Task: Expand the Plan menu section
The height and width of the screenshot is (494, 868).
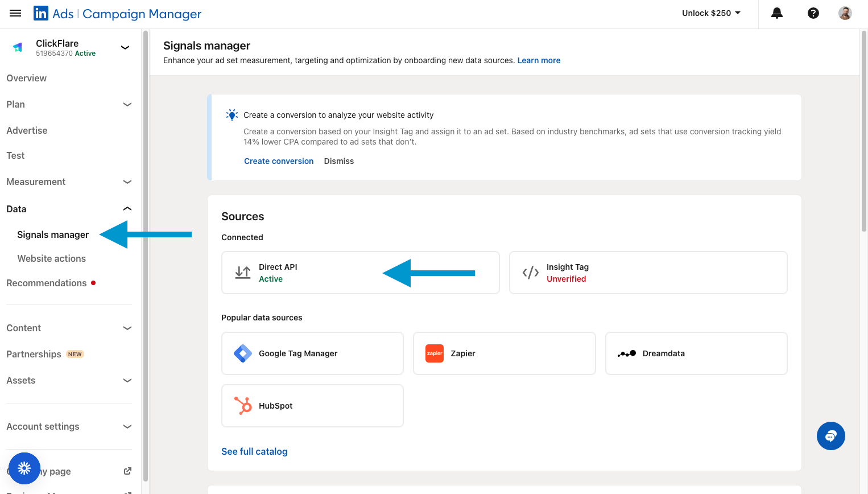Action: click(x=127, y=104)
